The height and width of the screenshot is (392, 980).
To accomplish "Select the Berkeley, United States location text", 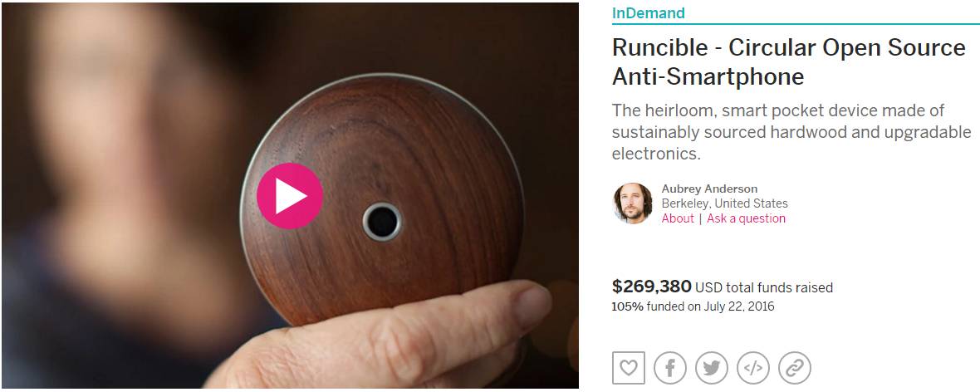I will (x=724, y=203).
